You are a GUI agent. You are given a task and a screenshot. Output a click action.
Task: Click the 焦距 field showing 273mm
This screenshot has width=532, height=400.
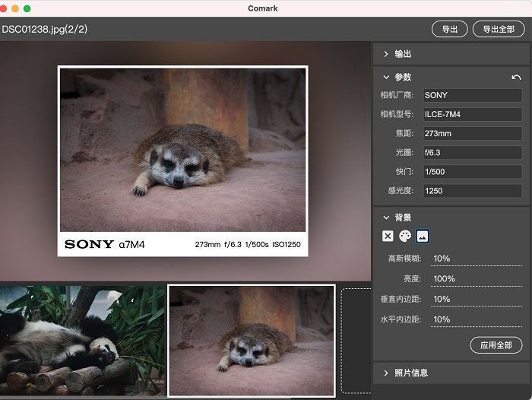tap(472, 133)
